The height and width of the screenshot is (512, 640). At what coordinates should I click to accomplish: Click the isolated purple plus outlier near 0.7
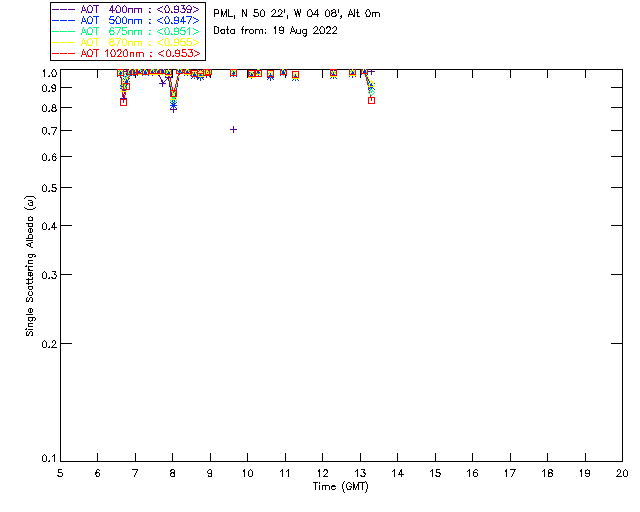pyautogui.click(x=233, y=129)
